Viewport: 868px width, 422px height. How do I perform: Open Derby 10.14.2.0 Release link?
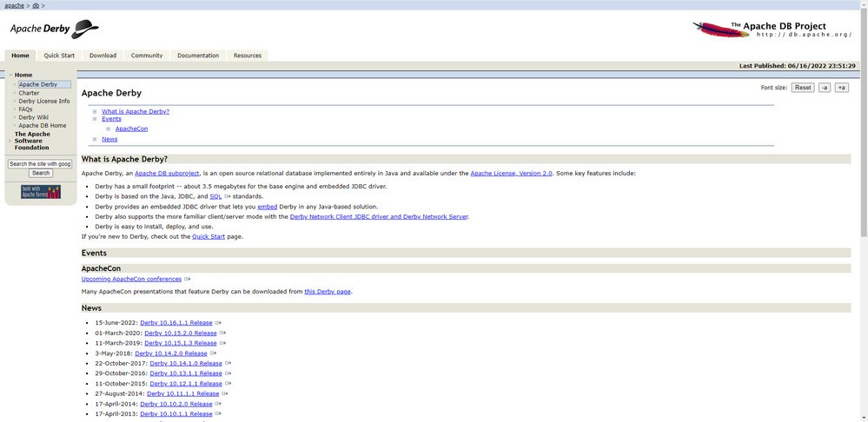pos(171,353)
